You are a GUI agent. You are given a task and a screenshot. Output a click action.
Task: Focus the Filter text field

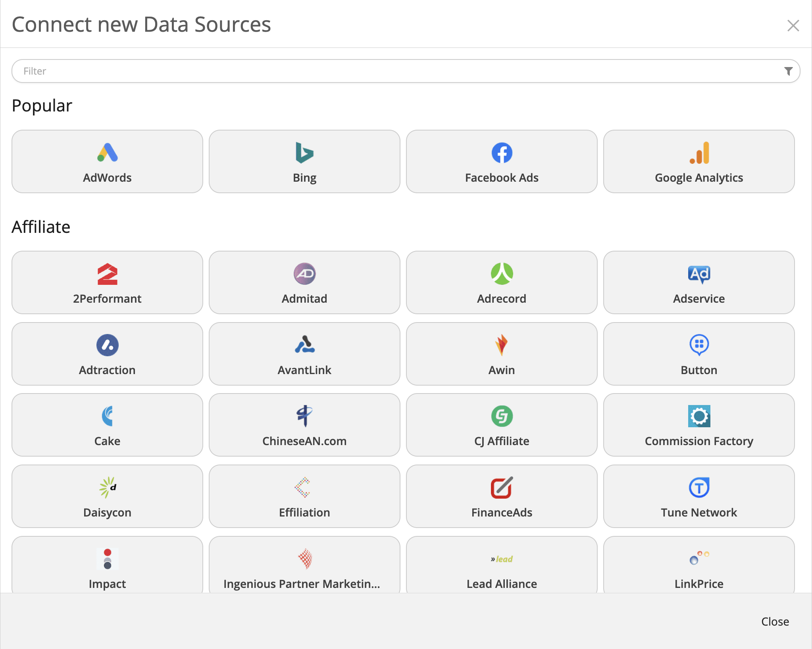pyautogui.click(x=397, y=71)
